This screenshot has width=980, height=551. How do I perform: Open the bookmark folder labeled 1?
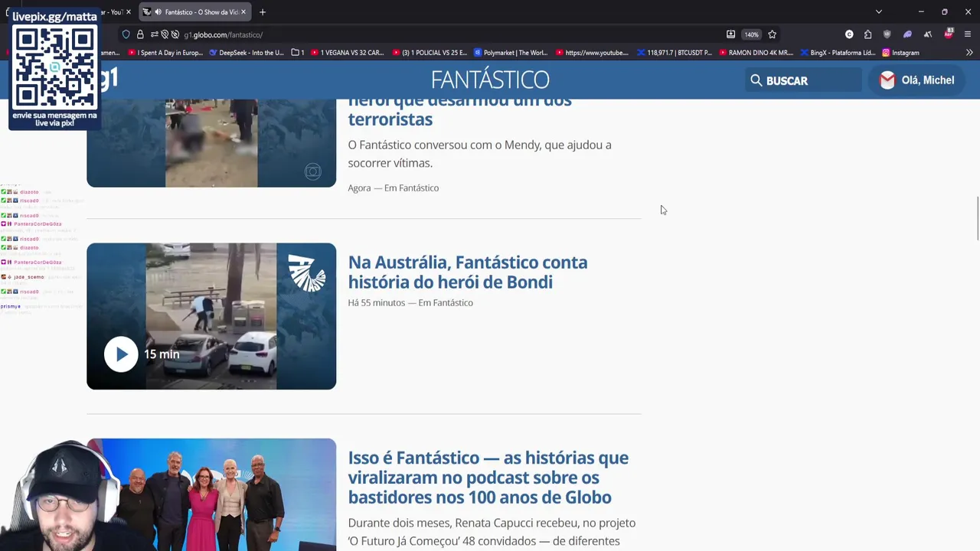pyautogui.click(x=298, y=53)
